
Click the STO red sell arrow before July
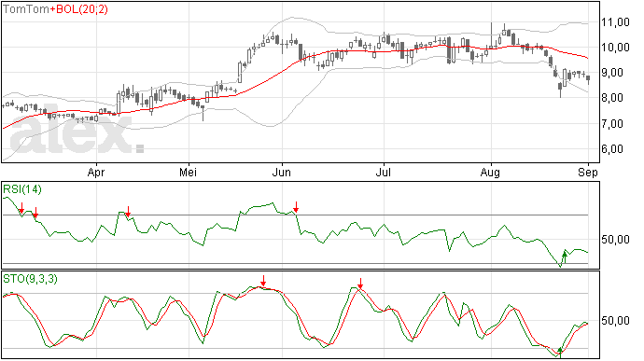(360, 284)
